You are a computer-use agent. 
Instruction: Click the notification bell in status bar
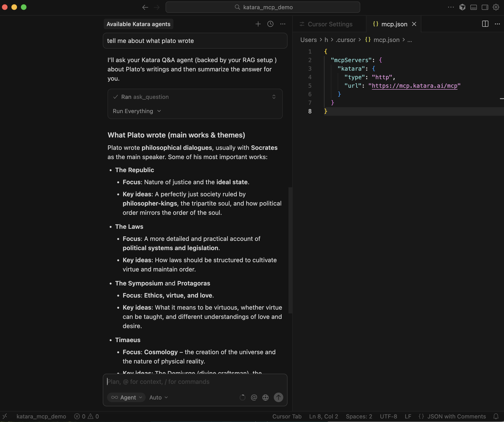[496, 416]
